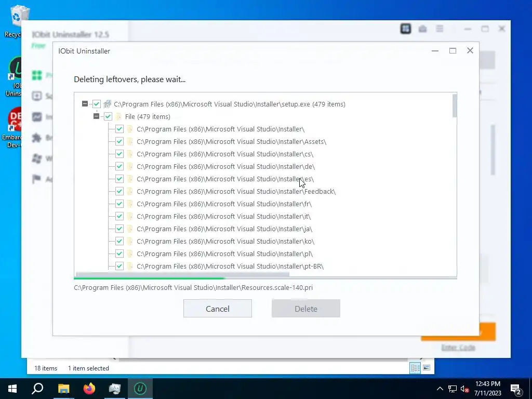Viewport: 532px width, 399px height.
Task: Uncheck the File (479 items) checkbox
Action: click(108, 116)
